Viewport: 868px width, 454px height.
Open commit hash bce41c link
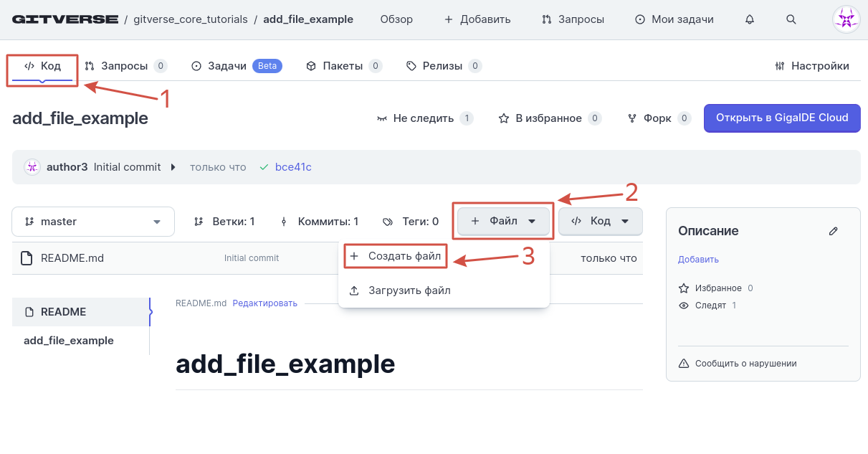293,167
